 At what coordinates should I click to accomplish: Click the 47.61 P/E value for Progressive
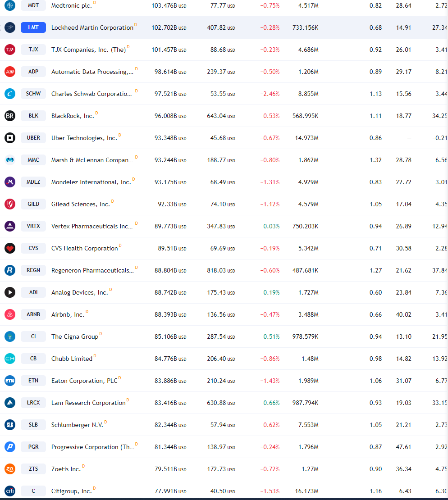point(404,447)
